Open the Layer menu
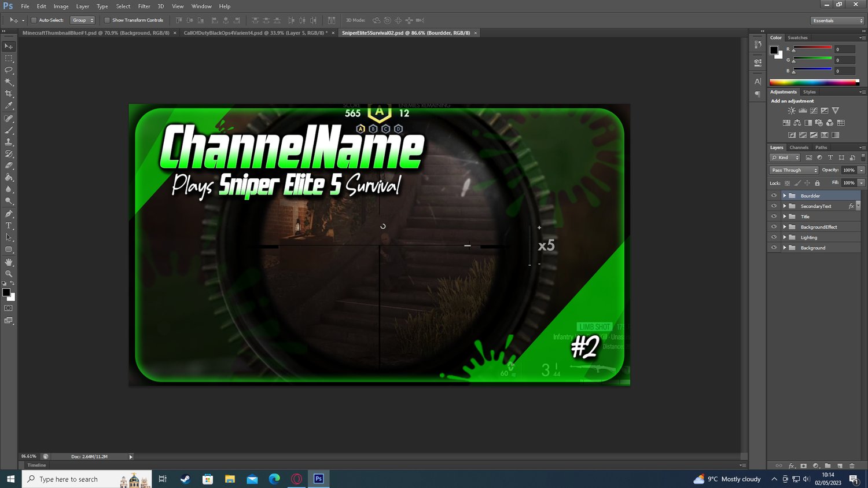The width and height of the screenshot is (868, 488). [83, 6]
